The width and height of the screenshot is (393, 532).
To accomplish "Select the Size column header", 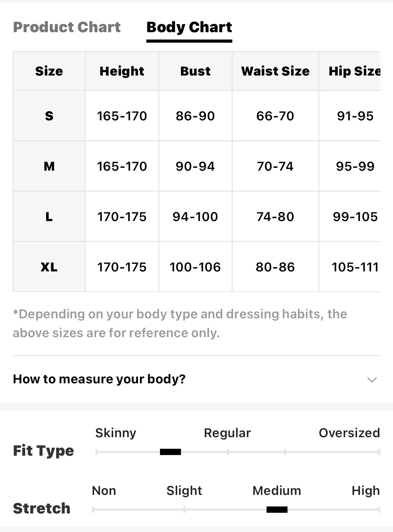I will 49,71.
